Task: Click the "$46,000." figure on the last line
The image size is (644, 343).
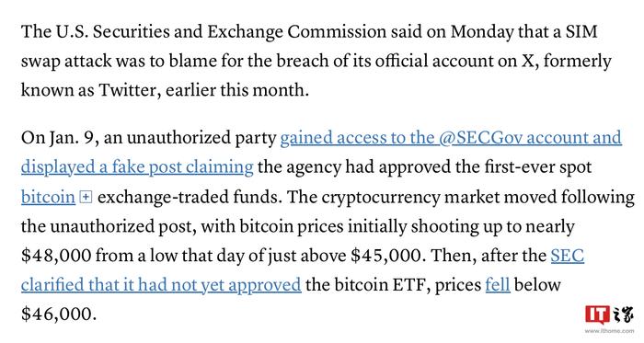Action: click(59, 314)
